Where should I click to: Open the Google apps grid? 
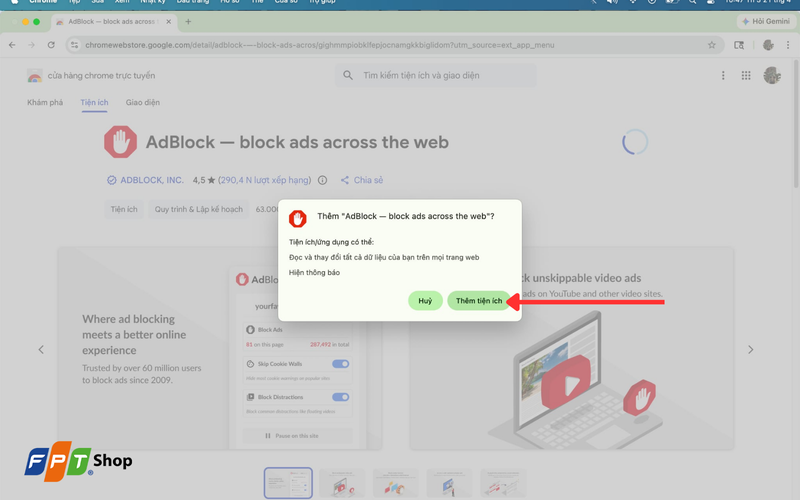click(x=746, y=76)
